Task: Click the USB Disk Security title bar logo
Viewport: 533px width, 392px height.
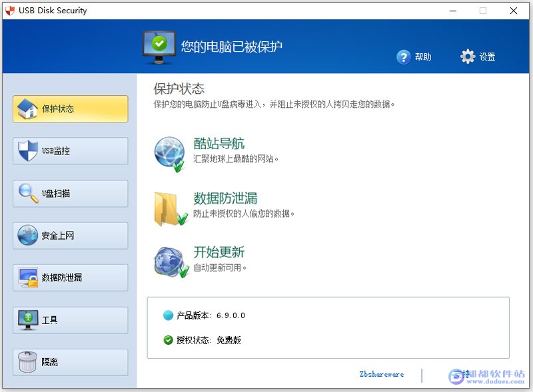Action: pos(10,11)
